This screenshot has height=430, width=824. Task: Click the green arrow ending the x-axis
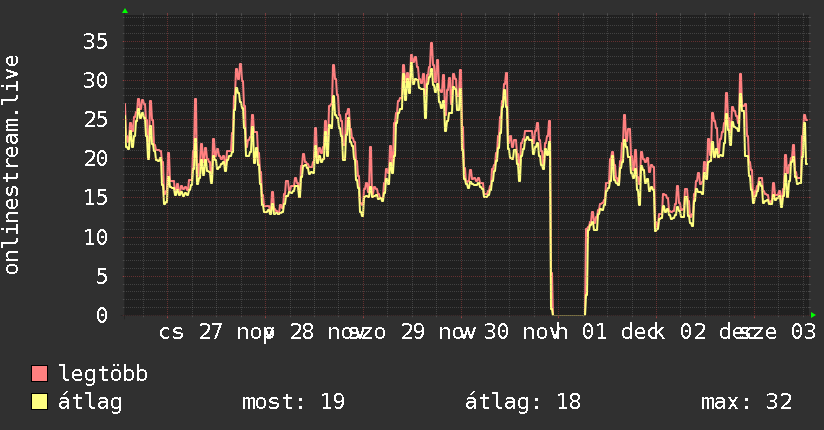click(x=813, y=315)
